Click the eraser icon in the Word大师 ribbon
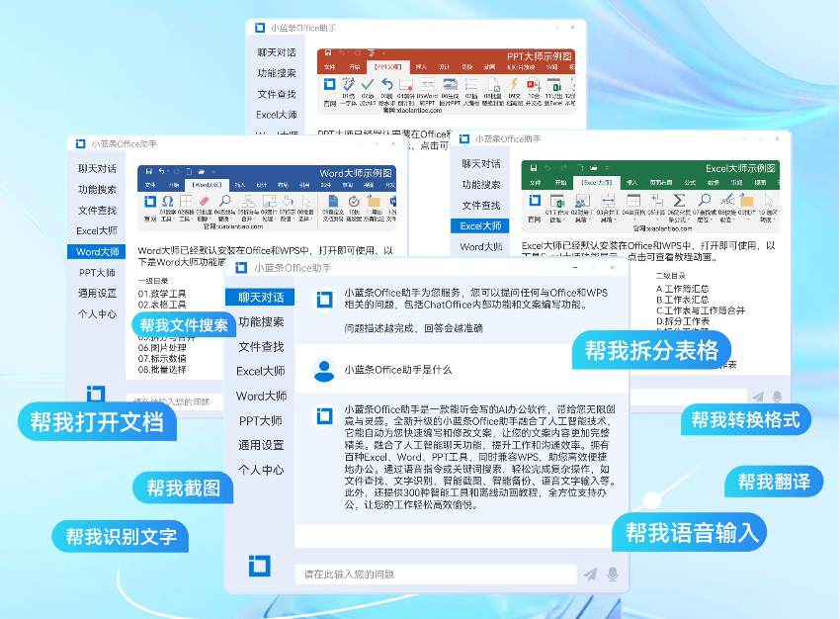 point(205,203)
